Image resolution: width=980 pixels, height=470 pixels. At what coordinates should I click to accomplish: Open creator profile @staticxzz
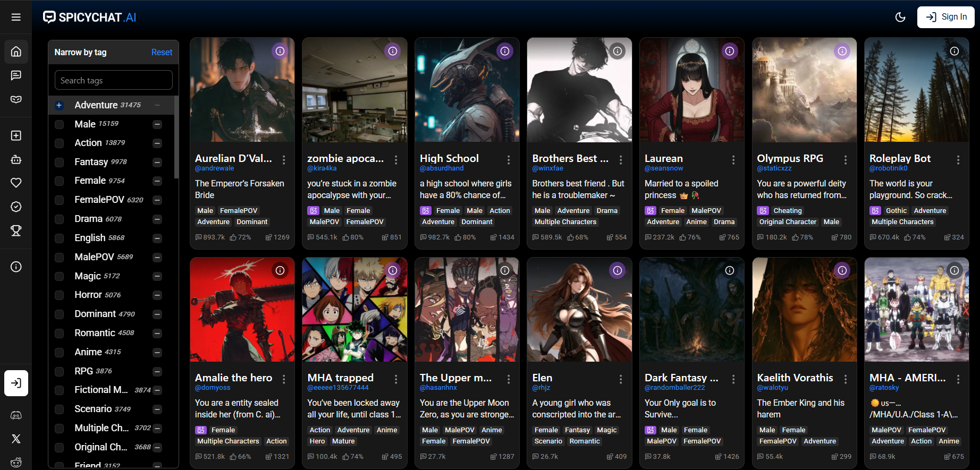click(x=774, y=168)
